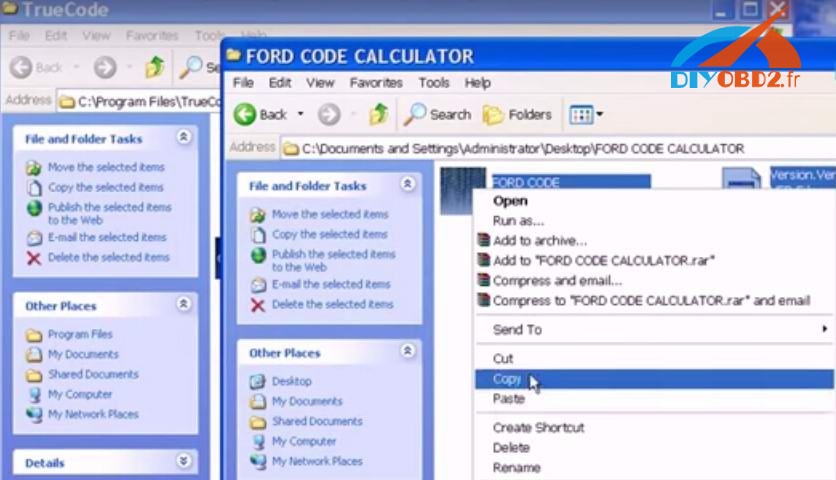
Task: Open Views dropdown in FORD CODE CALCULATOR toolbar
Action: (586, 114)
